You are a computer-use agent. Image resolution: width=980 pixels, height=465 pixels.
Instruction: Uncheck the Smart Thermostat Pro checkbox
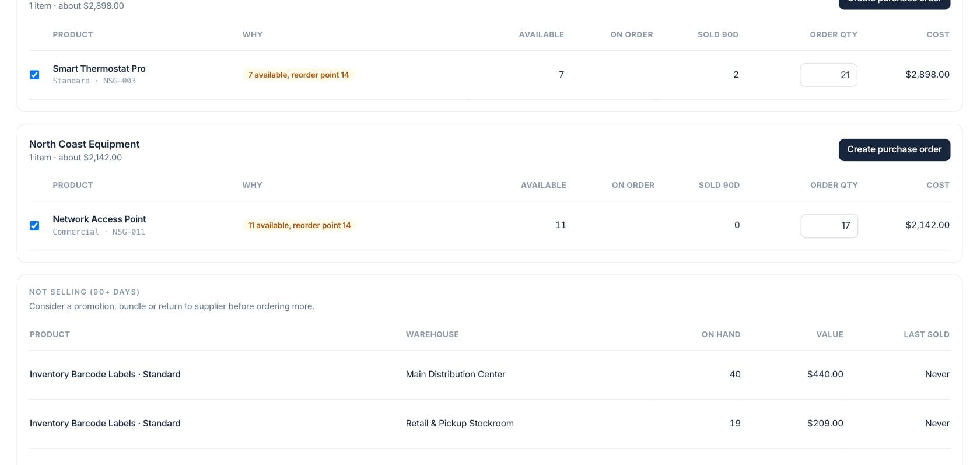point(34,75)
